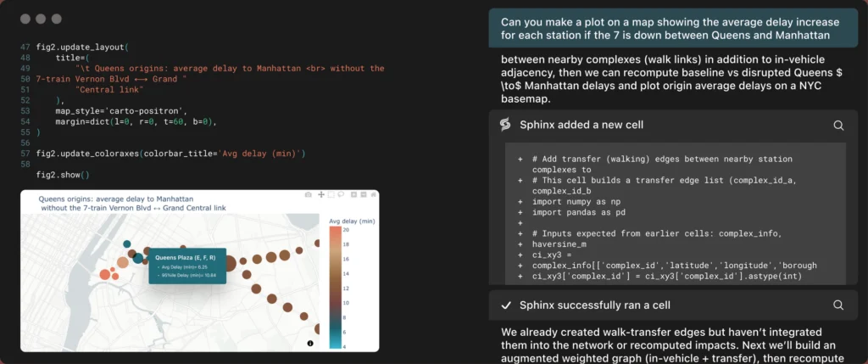
Task: Click search icon beside 'Sphinx successfully ran a cell'
Action: pyautogui.click(x=838, y=305)
